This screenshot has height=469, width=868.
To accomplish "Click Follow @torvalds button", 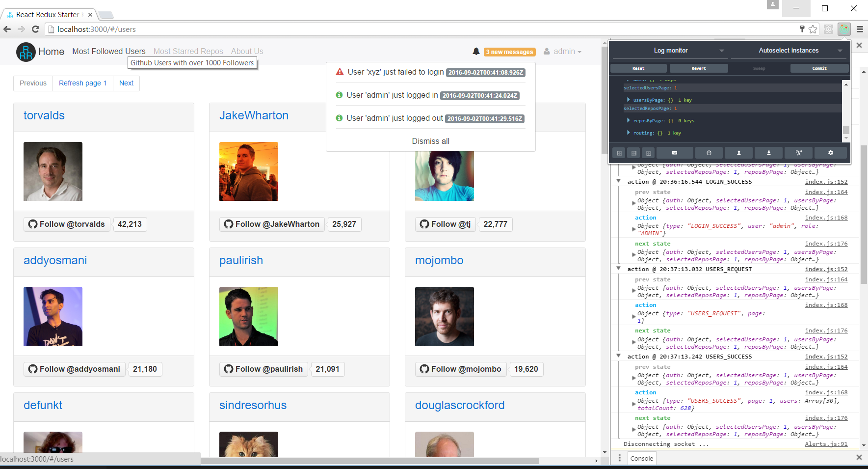I will [67, 224].
